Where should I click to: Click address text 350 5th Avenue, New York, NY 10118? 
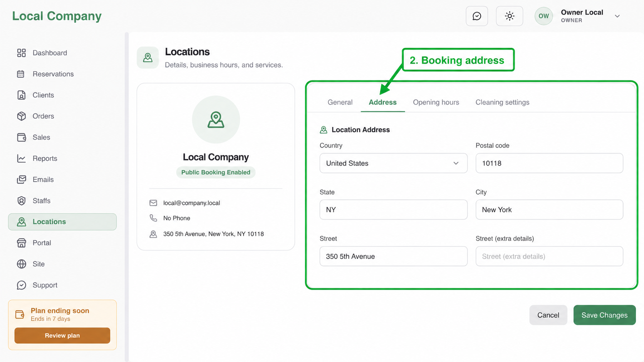pyautogui.click(x=213, y=234)
